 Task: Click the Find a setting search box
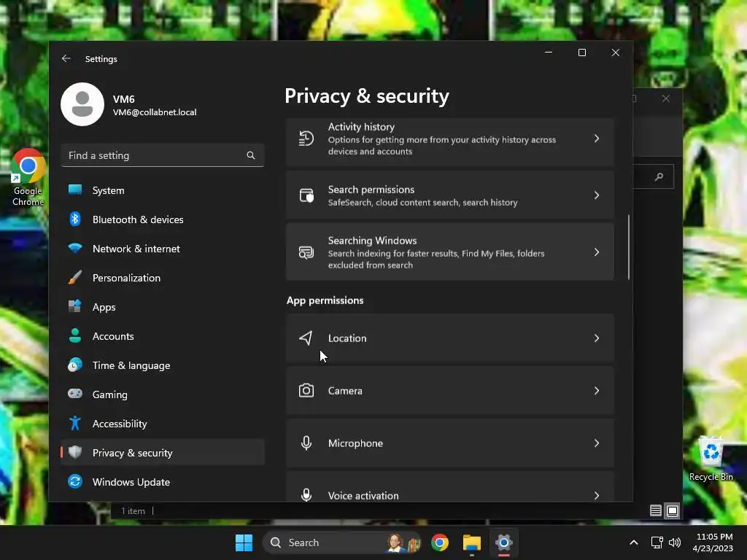163,155
